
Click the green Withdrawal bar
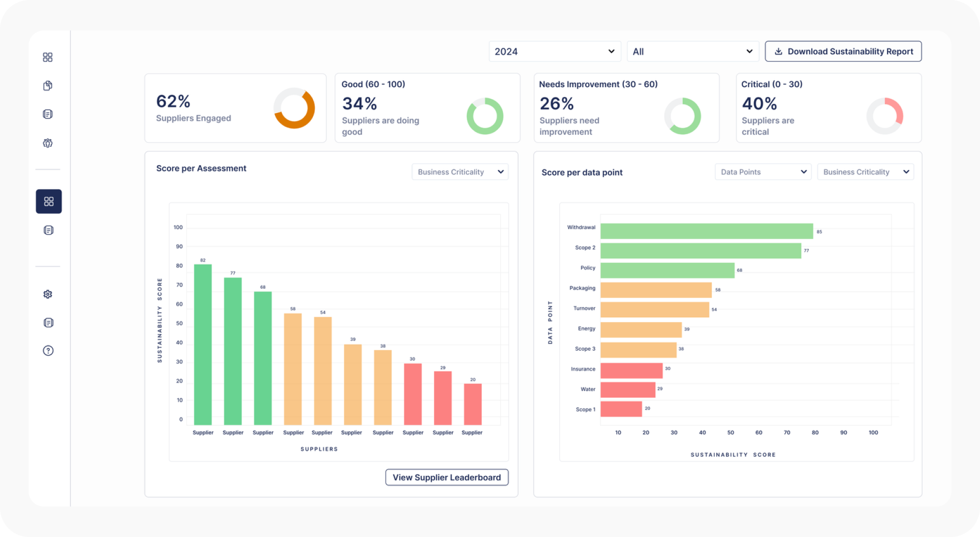(x=706, y=231)
